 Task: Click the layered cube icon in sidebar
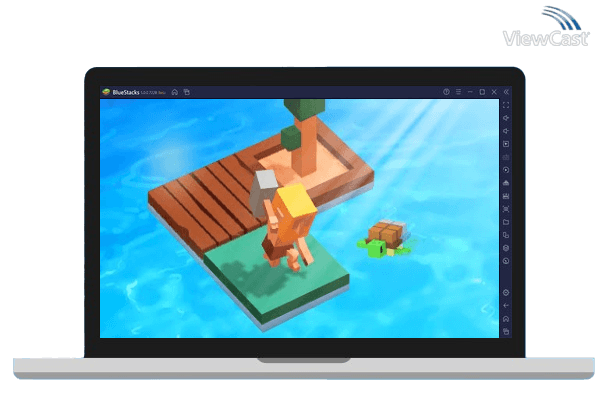tap(506, 248)
